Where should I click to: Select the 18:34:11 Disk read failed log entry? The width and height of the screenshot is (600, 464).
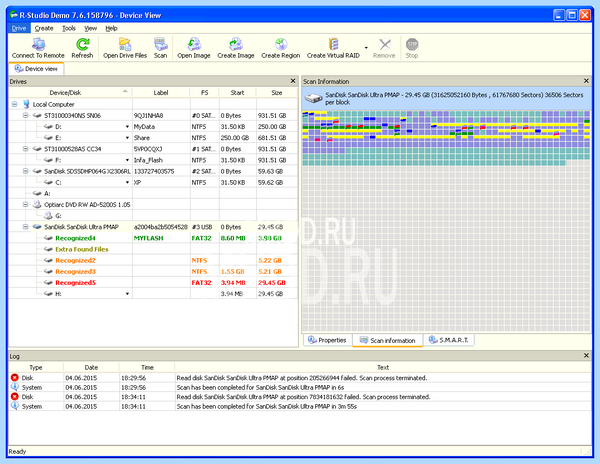pyautogui.click(x=300, y=397)
